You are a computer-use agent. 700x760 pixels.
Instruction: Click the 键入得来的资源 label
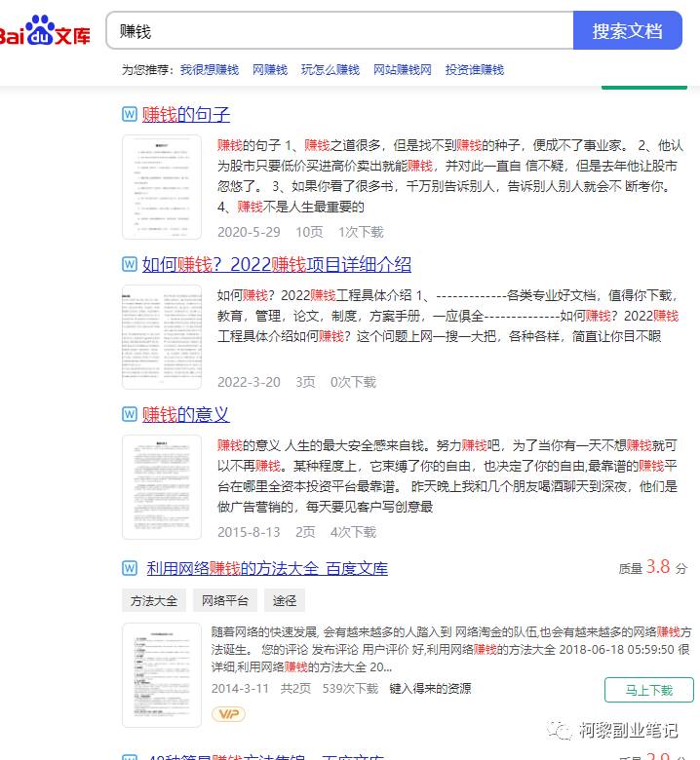click(430, 688)
